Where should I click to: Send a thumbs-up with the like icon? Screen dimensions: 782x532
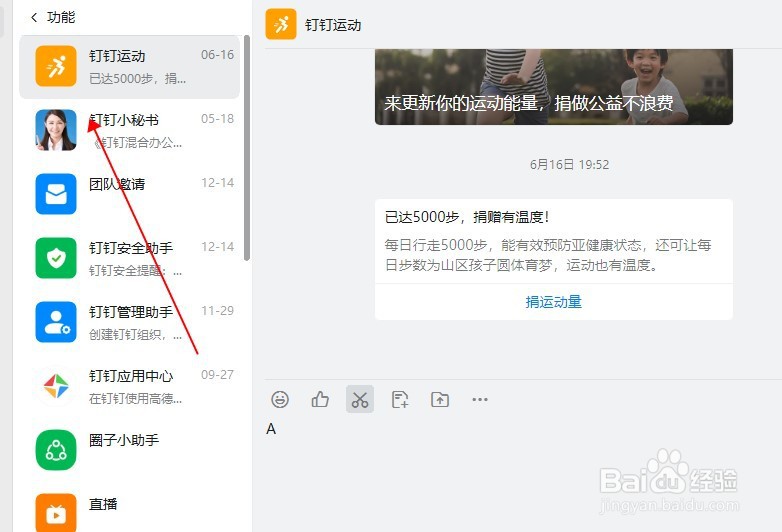pos(320,399)
